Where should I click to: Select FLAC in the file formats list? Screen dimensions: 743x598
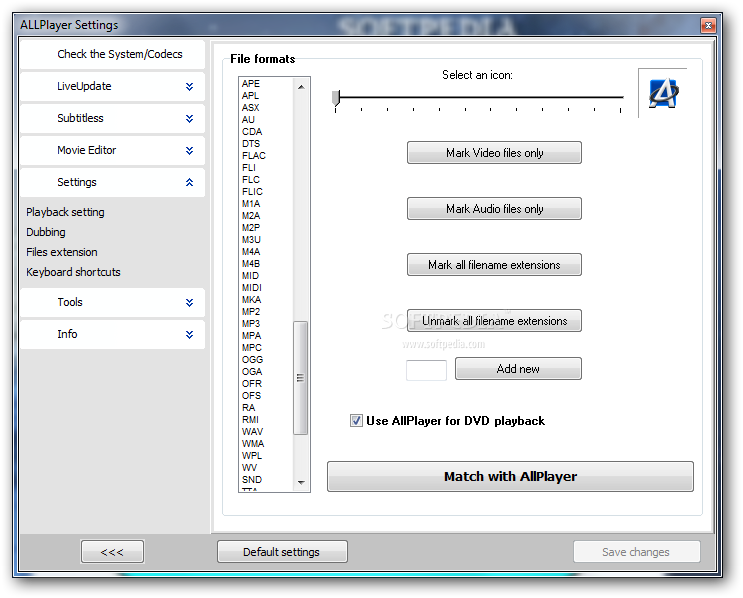coord(254,155)
